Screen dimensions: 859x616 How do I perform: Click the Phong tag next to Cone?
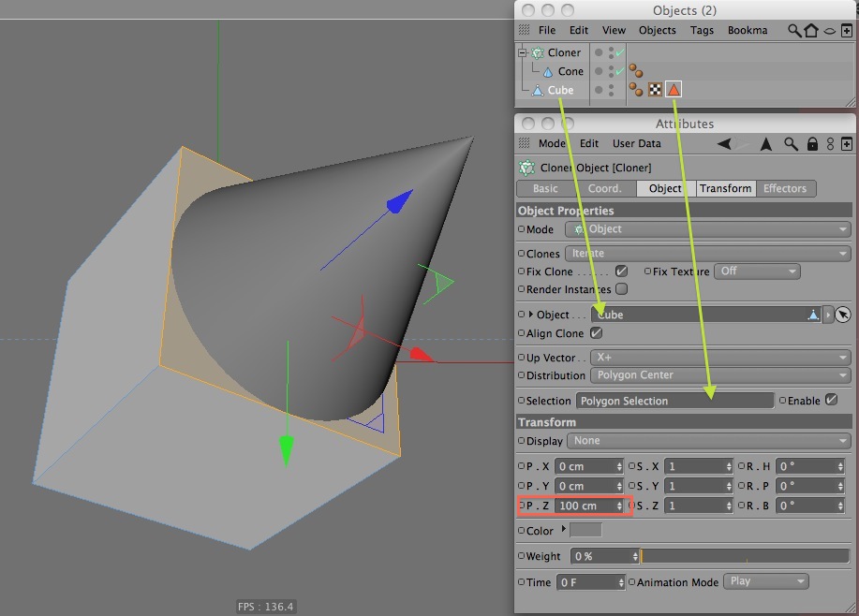click(635, 70)
